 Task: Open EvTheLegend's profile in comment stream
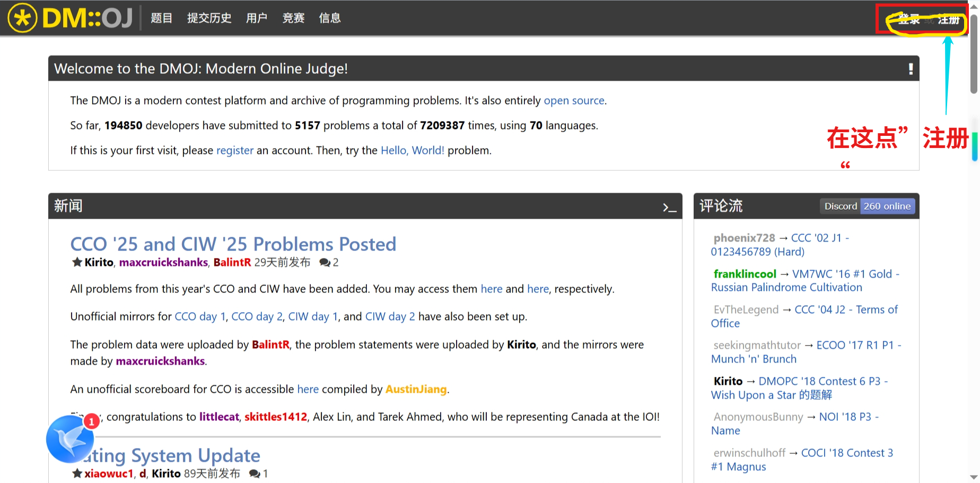(746, 309)
